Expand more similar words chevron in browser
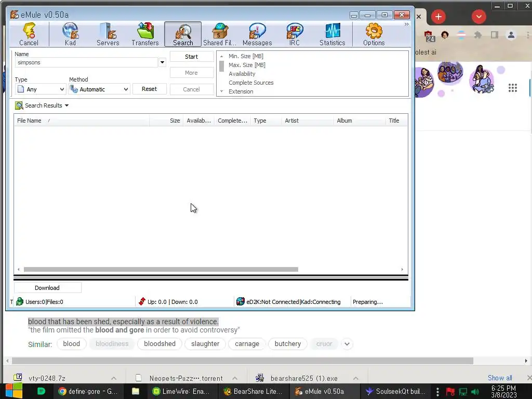The width and height of the screenshot is (532, 399). click(347, 344)
